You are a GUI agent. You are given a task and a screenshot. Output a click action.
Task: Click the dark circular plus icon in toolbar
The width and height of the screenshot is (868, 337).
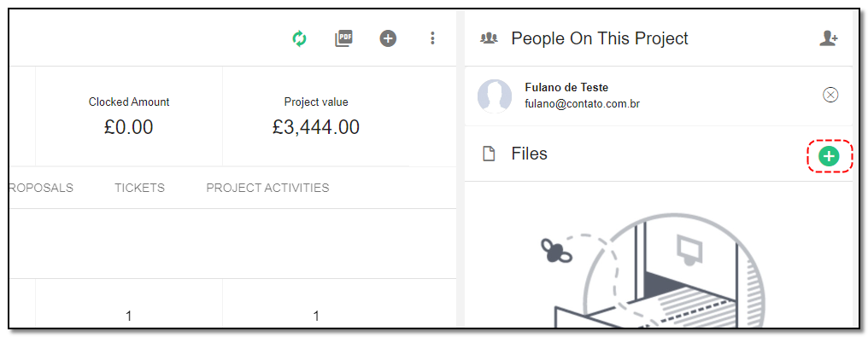point(388,38)
